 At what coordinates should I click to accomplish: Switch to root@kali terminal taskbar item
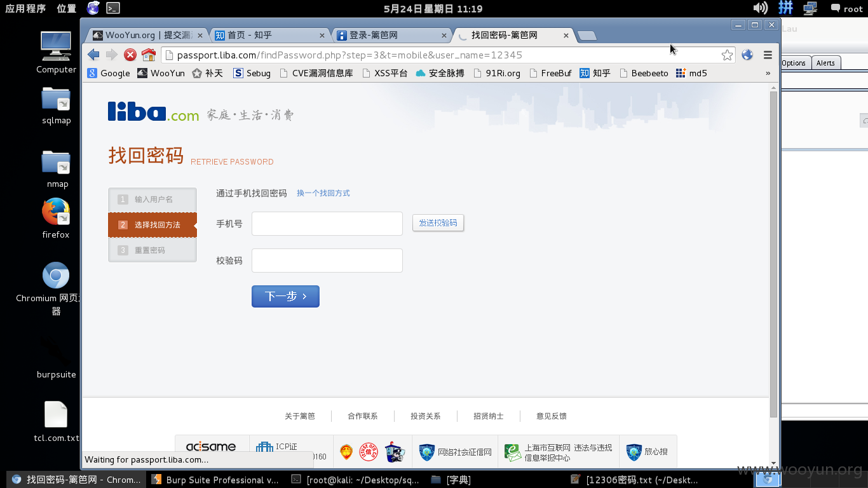[355, 480]
